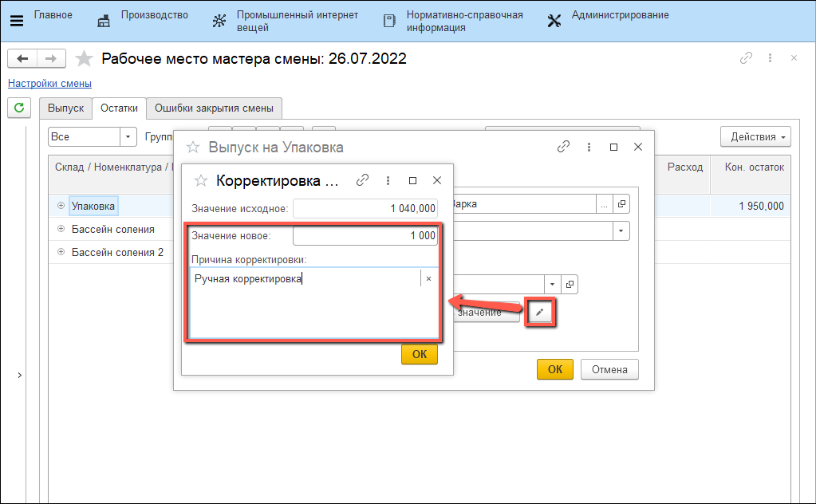Expand the Бассейн соления 2 row
Image resolution: width=816 pixels, height=504 pixels.
[x=61, y=252]
